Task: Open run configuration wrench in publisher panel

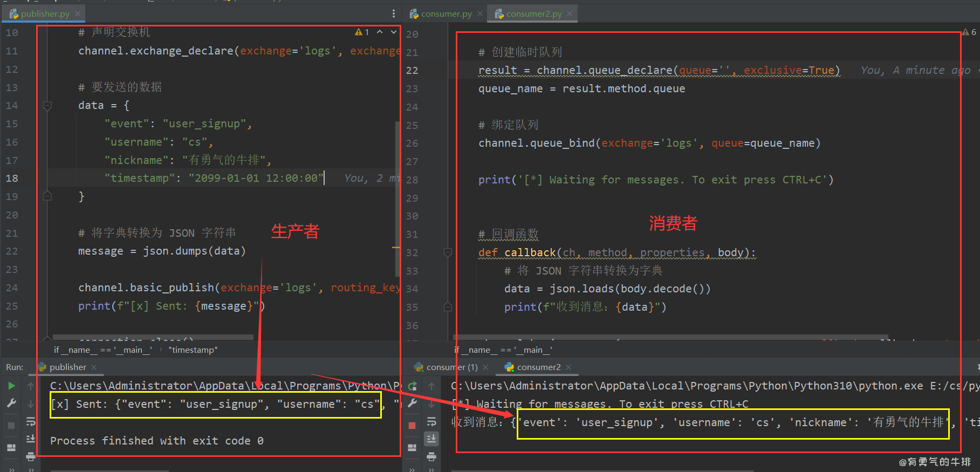Action: pyautogui.click(x=11, y=403)
